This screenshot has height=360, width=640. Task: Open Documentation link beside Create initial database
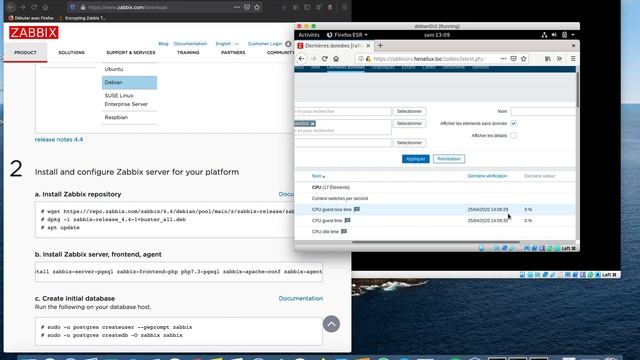[x=301, y=298]
